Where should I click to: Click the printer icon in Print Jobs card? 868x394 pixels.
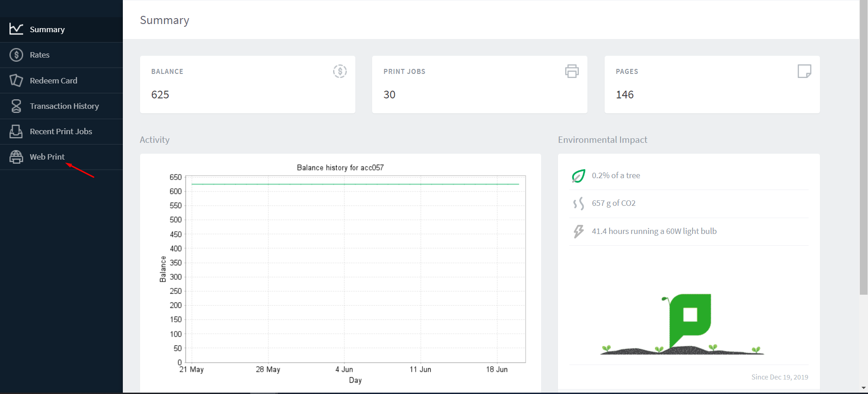tap(572, 71)
